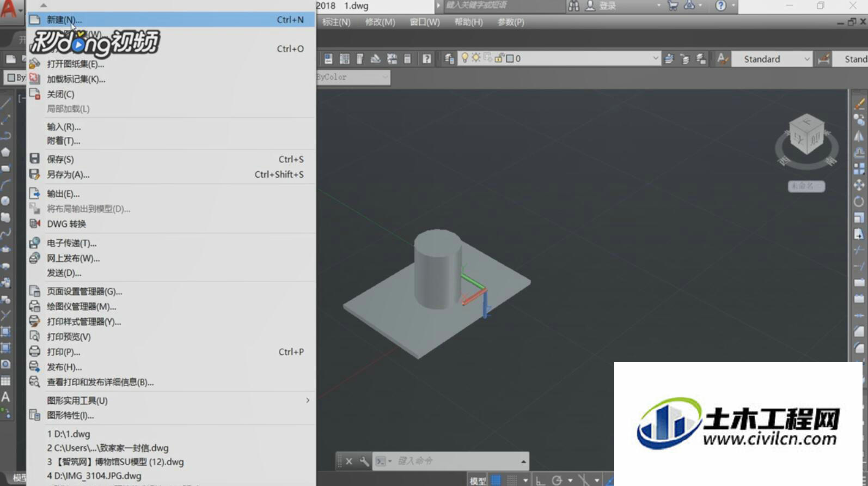Toggle layer 0 on/off light bulb

click(x=464, y=58)
